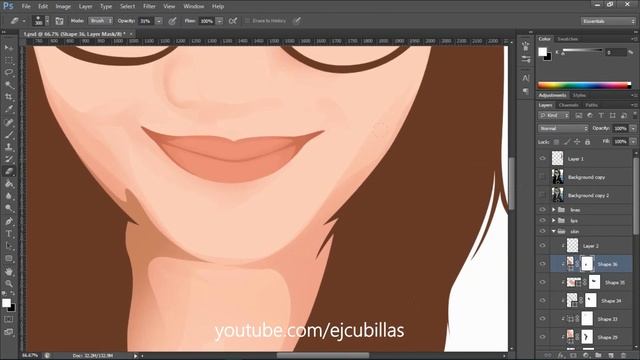Image resolution: width=640 pixels, height=360 pixels.
Task: Collapse the skin layer group
Action: tap(554, 231)
